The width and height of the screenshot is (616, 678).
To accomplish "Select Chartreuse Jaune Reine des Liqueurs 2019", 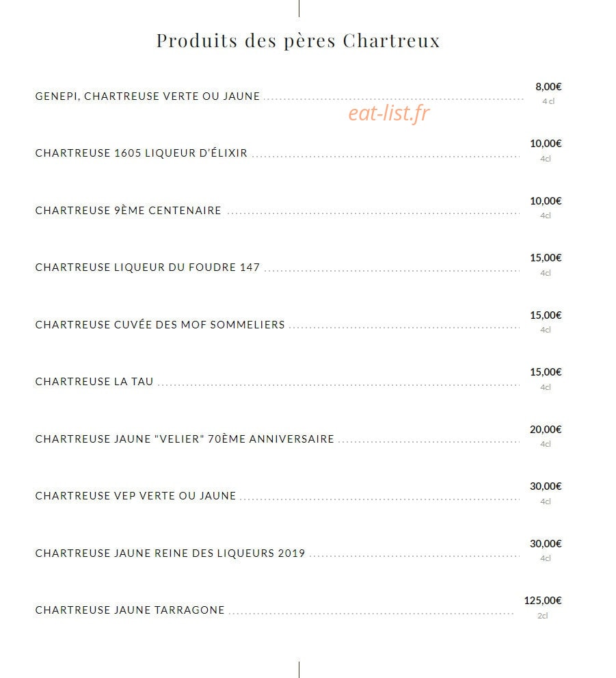I will click(x=170, y=553).
